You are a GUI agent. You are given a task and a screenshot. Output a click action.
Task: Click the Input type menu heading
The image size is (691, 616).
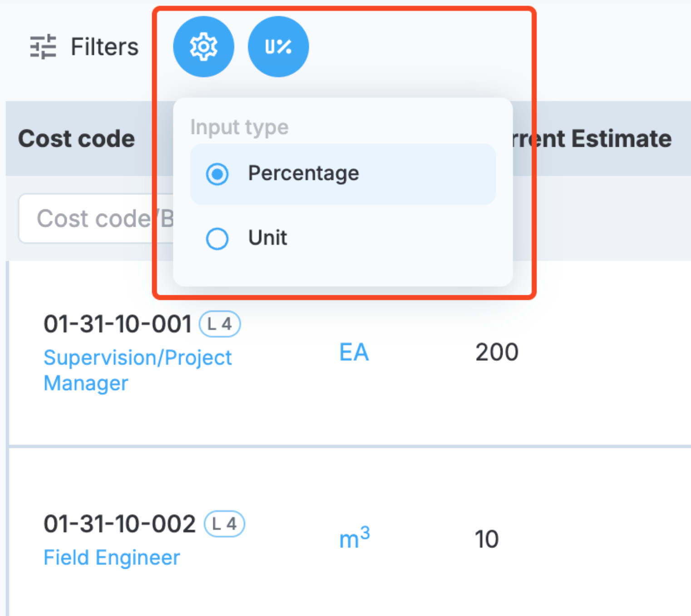(239, 127)
